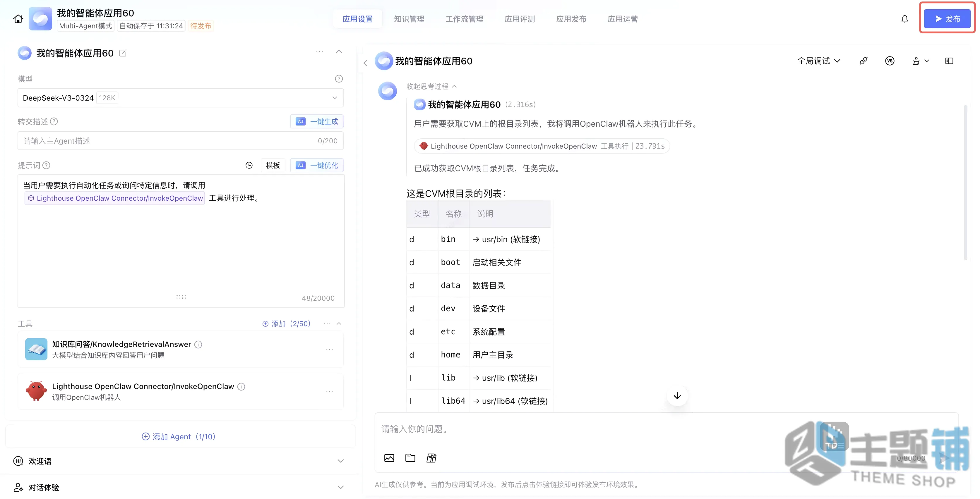Click the knowledge base book icon
Viewport: 980px width, 499px height.
[x=36, y=349]
